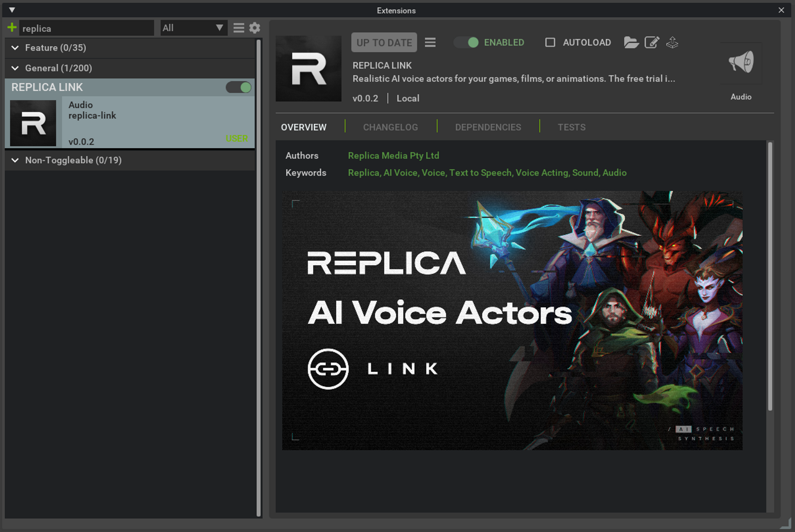Screen dimensions: 795x532
Task: Click the UP TO DATE button
Action: (384, 42)
